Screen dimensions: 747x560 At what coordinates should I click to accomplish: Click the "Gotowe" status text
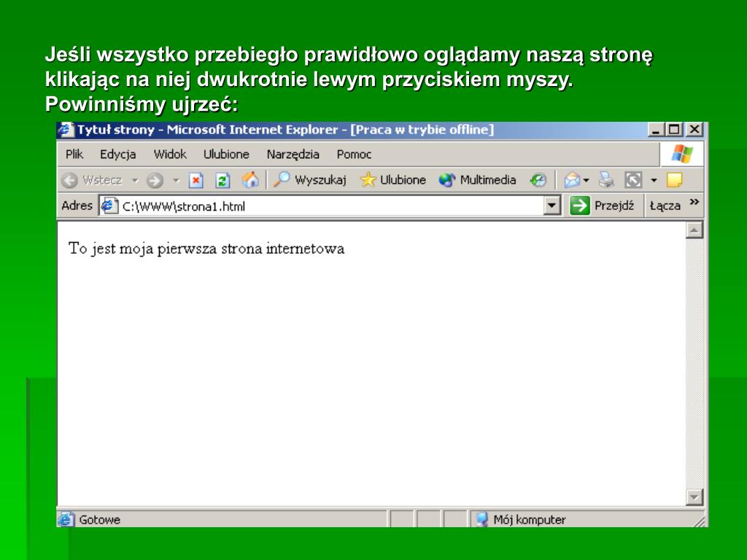[x=99, y=519]
